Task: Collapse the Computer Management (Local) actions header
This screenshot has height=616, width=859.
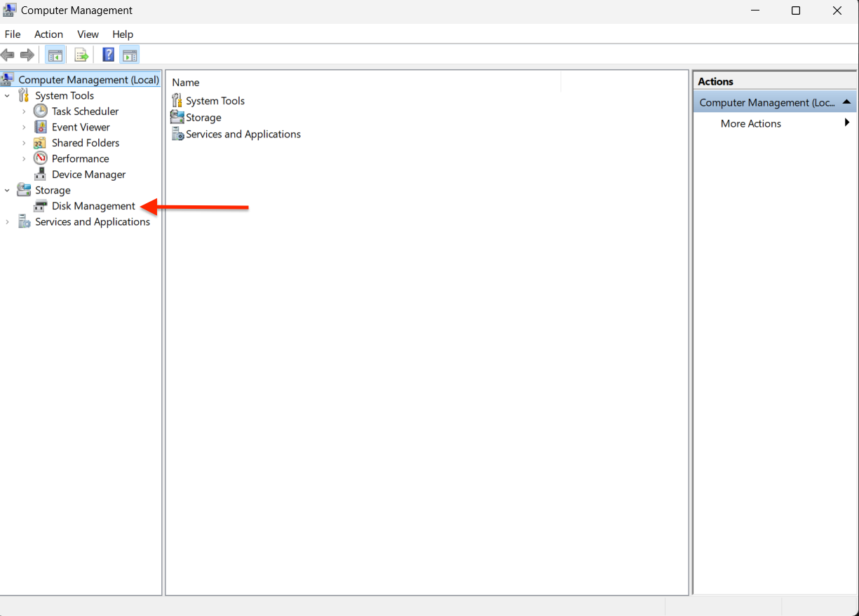Action: [846, 102]
